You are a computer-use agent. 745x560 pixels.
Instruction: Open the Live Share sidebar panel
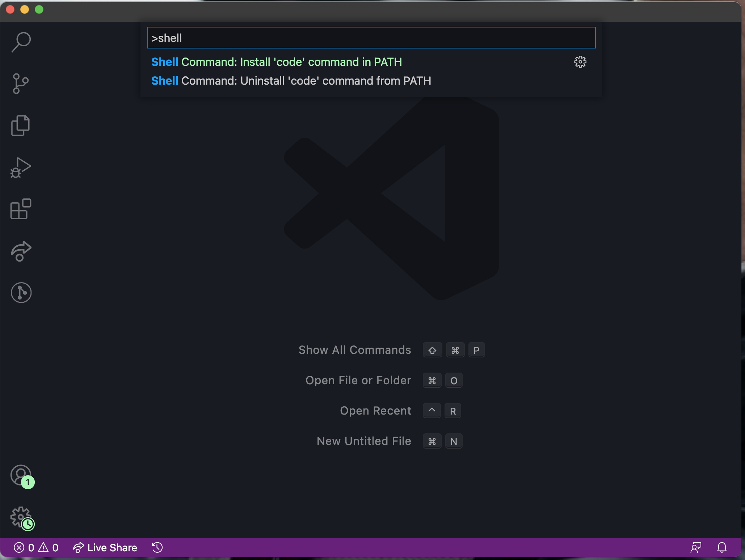click(x=21, y=251)
